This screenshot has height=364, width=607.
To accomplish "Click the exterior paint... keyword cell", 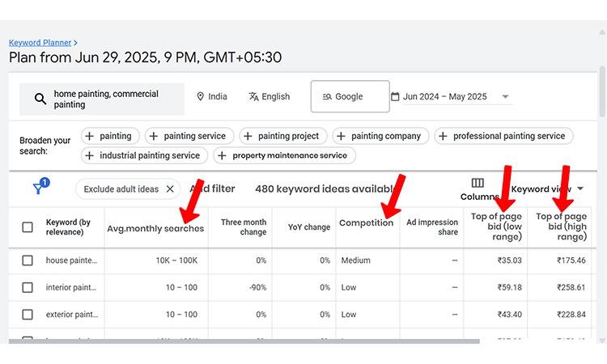I will click(72, 315).
